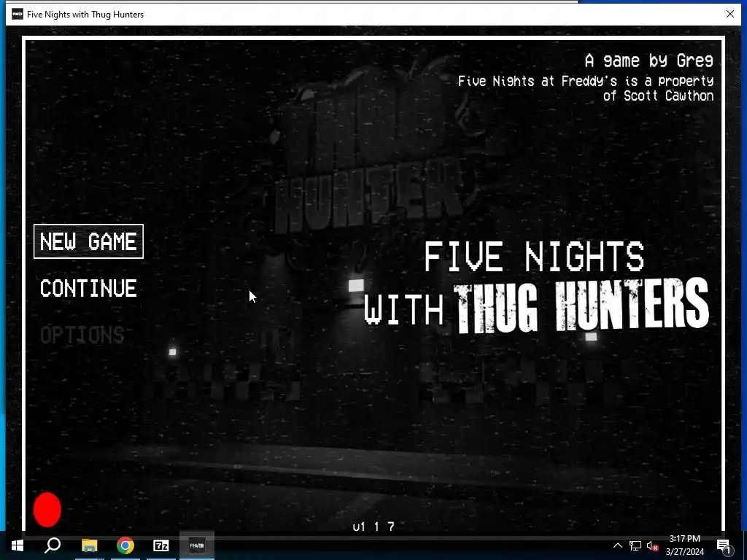Click the Scott Cawthon property notice
Image resolution: width=747 pixels, height=560 pixels.
click(586, 88)
